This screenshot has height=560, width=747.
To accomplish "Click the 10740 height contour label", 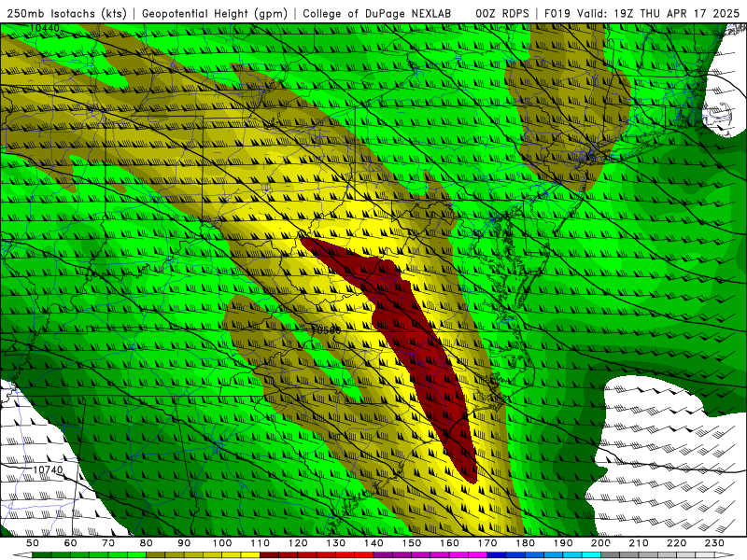I will (x=48, y=470).
